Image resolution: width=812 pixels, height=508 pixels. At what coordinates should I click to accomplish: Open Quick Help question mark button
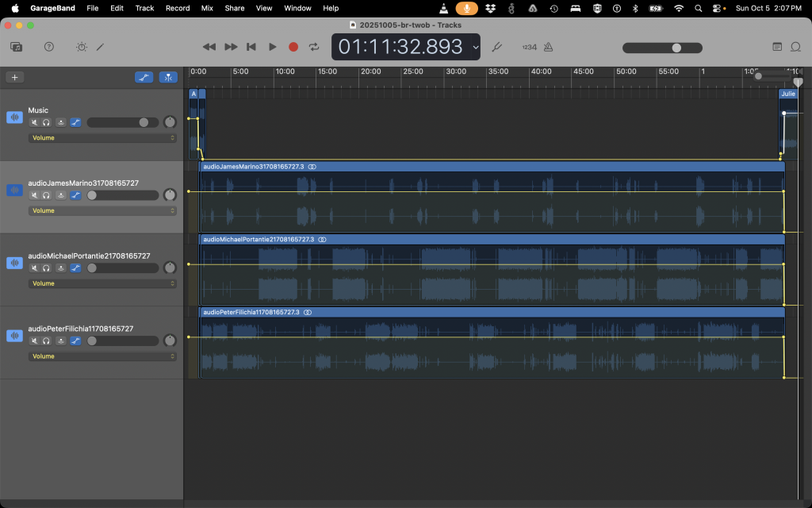point(49,47)
